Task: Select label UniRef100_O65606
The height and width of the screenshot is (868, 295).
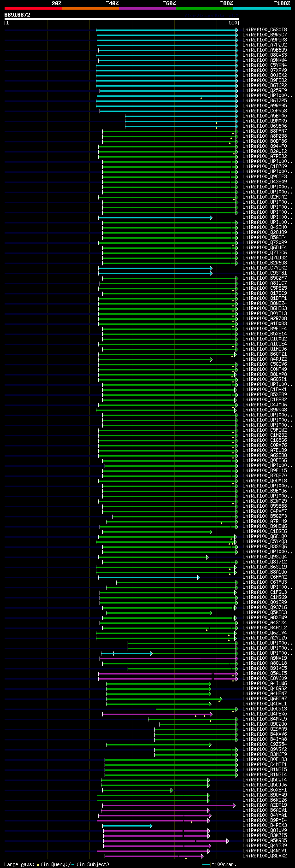Action: pyautogui.click(x=265, y=126)
